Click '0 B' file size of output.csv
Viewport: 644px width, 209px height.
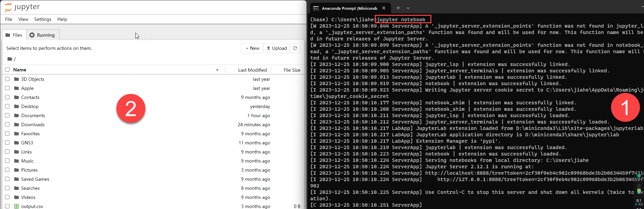pyautogui.click(x=297, y=206)
